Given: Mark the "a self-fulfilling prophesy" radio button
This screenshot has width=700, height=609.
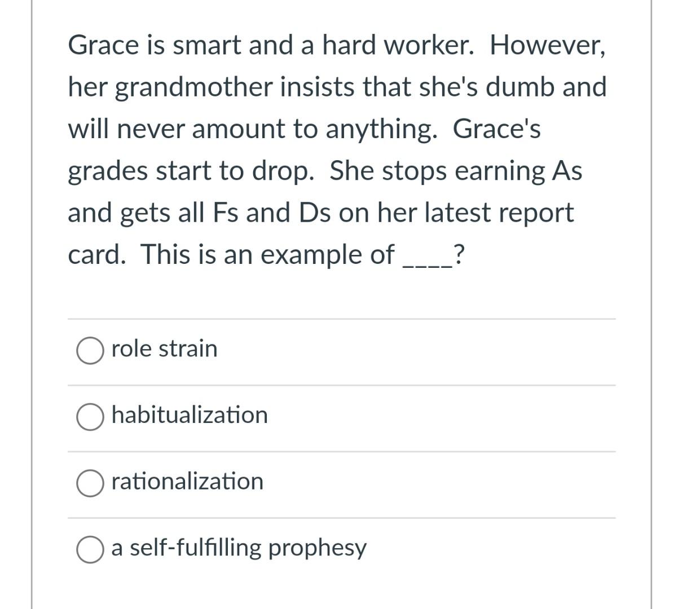Looking at the screenshot, I should click(90, 550).
